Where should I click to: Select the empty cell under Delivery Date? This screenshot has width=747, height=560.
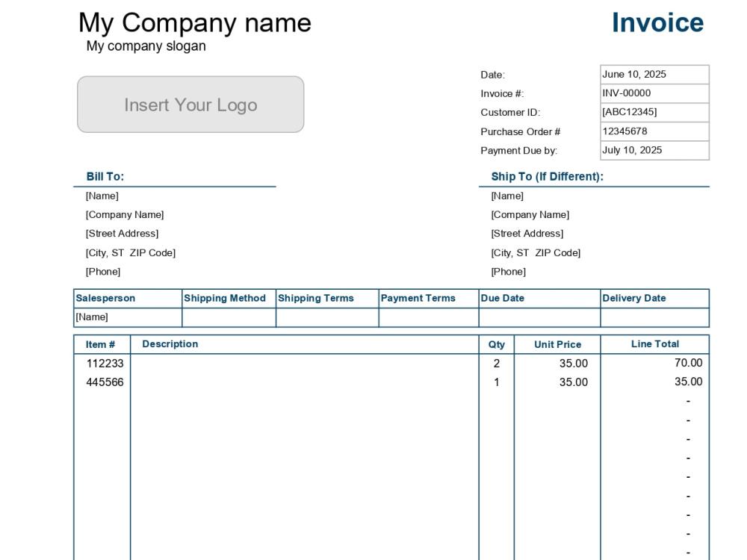[654, 317]
